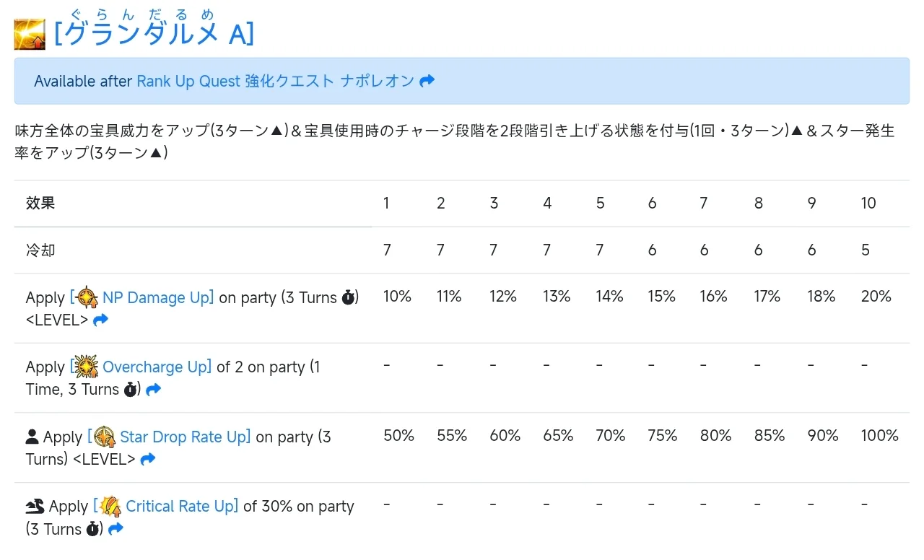The width and height of the screenshot is (924, 560).
Task: Click the share arrow after ナポレオン quest link
Action: coord(427,81)
